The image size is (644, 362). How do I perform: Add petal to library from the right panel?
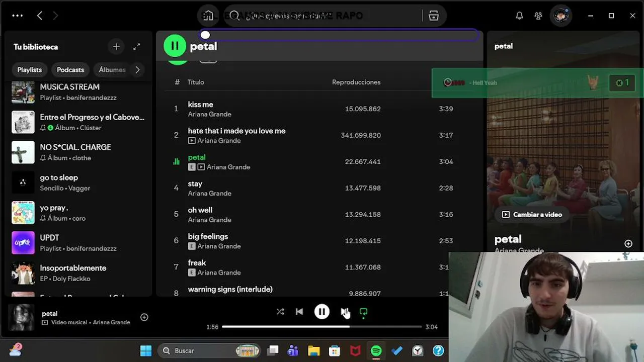(628, 244)
